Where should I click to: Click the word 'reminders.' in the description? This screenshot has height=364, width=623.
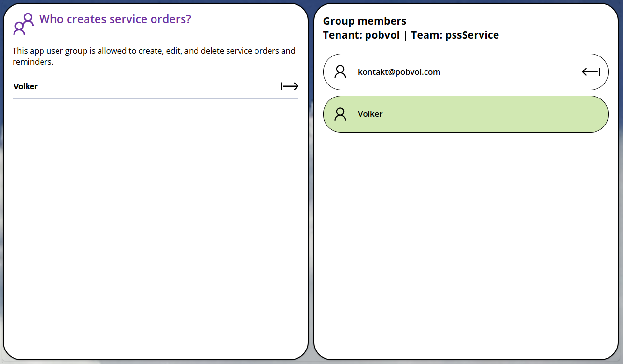33,62
